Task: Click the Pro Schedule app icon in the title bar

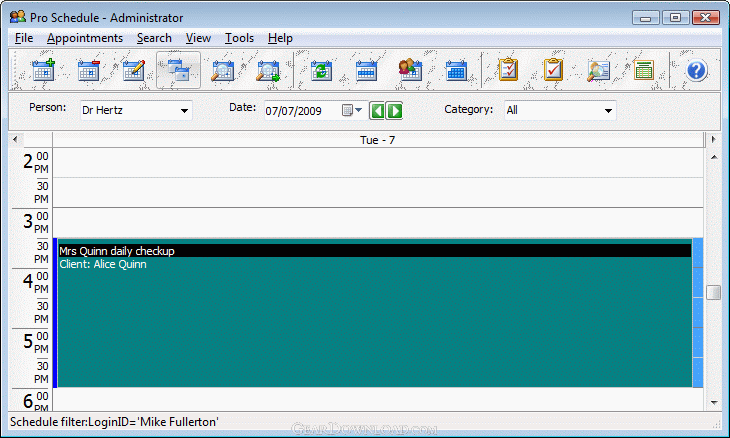Action: click(18, 17)
